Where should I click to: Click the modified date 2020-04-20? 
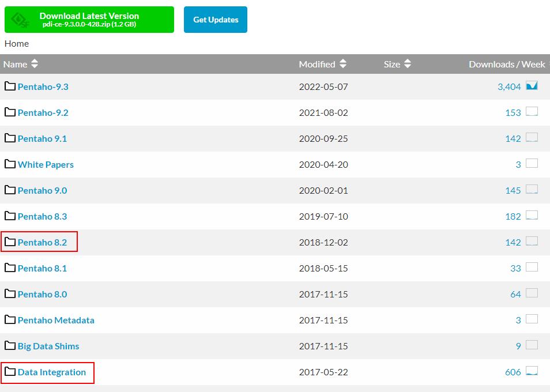[x=323, y=164]
